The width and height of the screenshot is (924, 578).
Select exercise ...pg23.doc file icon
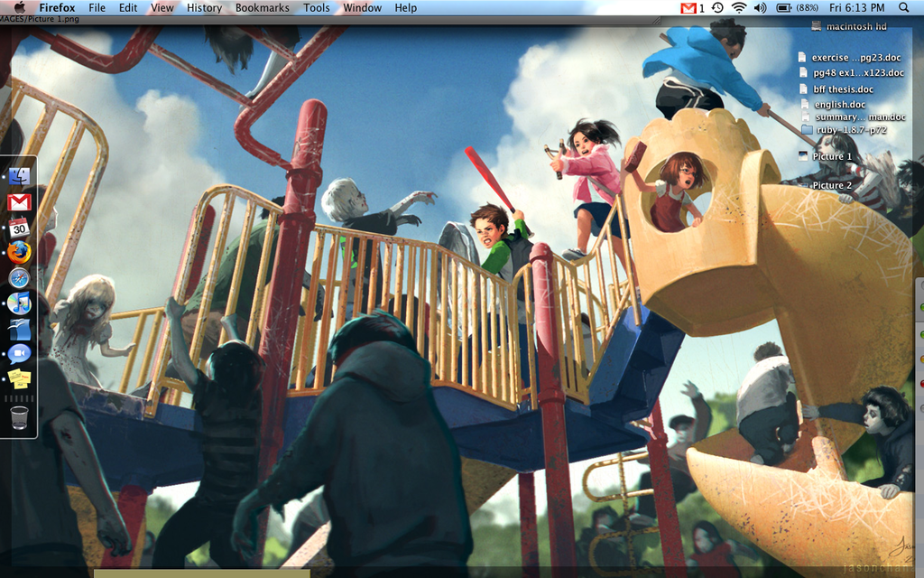[x=802, y=57]
